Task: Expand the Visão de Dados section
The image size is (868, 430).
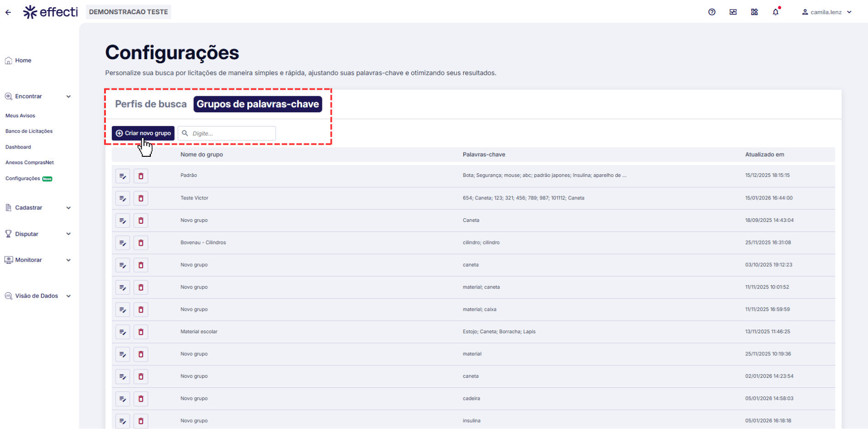Action: [68, 296]
